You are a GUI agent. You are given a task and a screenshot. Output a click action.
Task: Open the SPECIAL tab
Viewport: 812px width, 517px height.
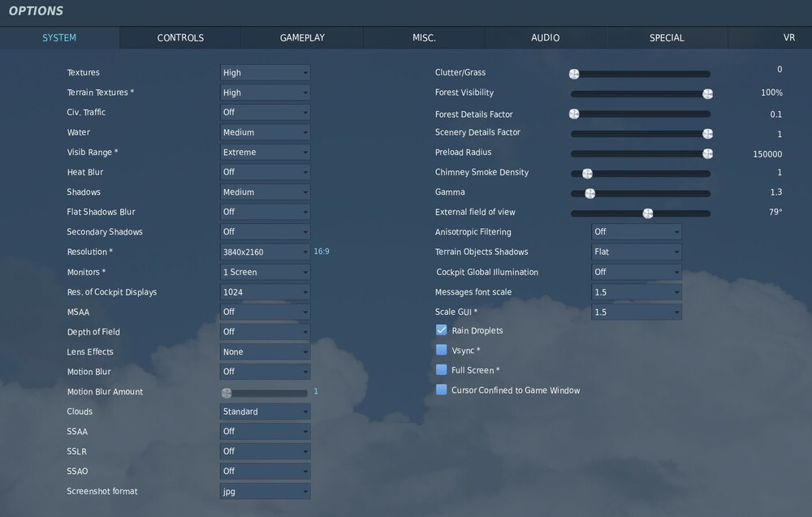[x=667, y=38]
